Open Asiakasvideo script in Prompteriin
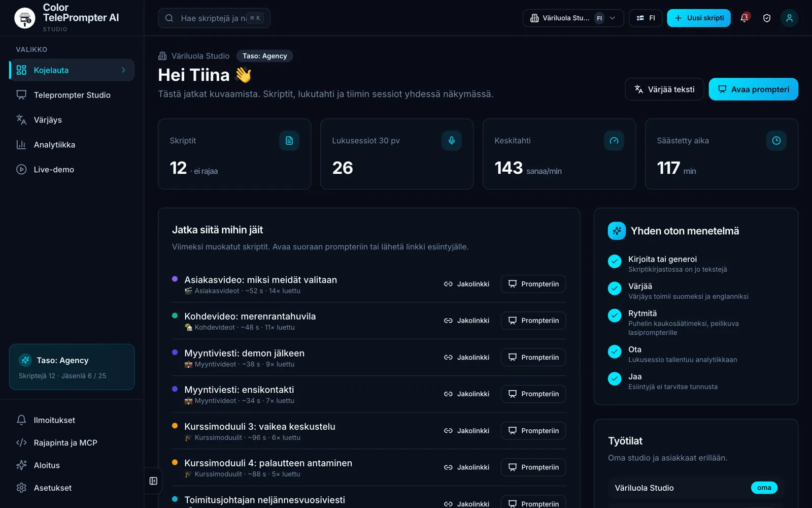The width and height of the screenshot is (812, 508). [x=533, y=284]
